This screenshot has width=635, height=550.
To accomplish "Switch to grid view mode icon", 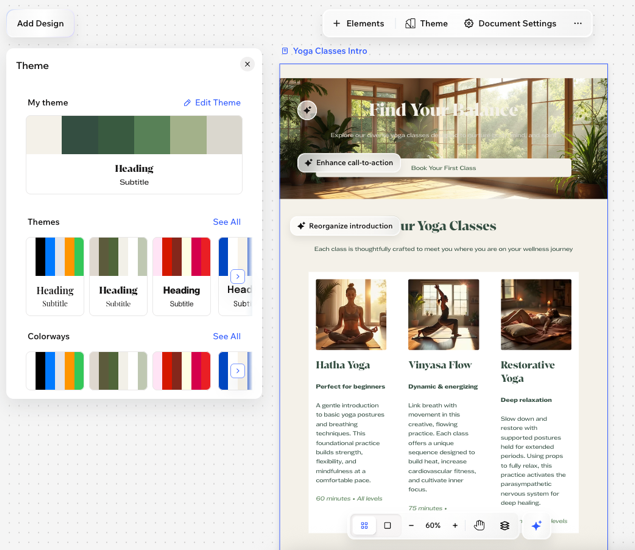I will click(x=364, y=525).
